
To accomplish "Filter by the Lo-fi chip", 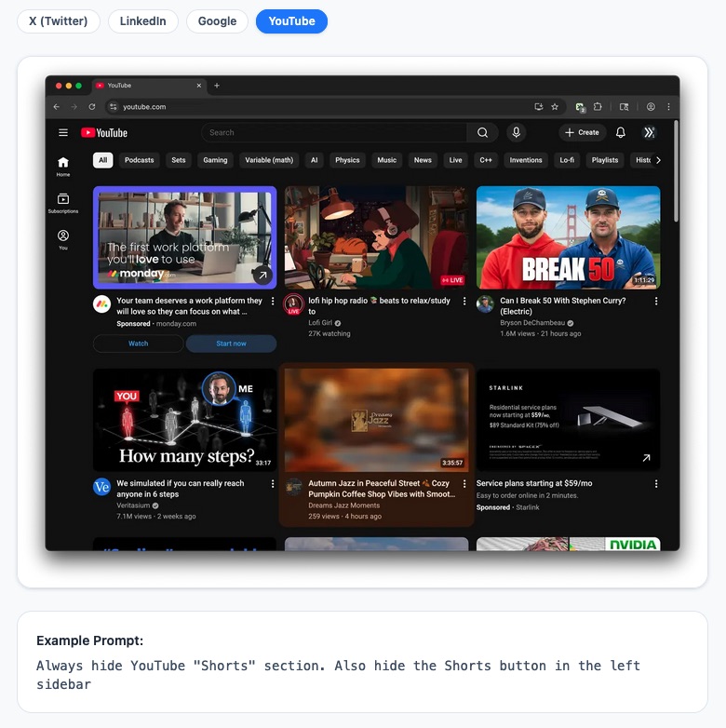I will point(567,160).
